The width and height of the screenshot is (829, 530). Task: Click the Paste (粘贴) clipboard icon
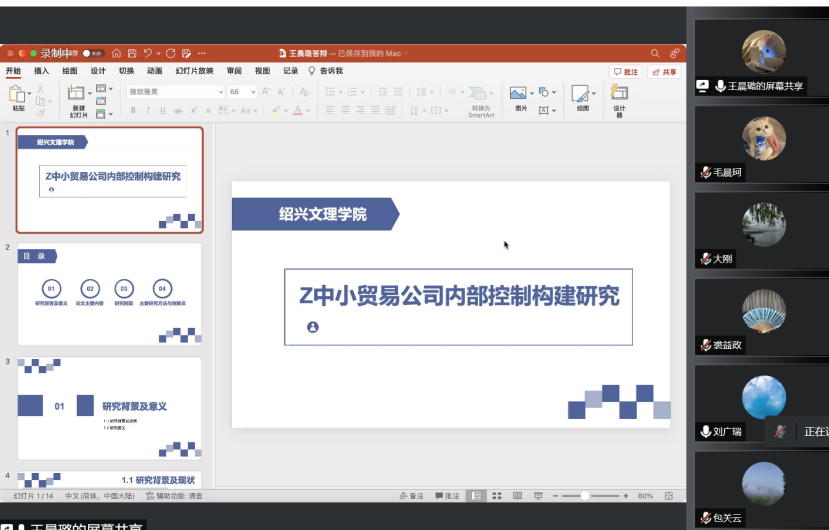coord(16,94)
